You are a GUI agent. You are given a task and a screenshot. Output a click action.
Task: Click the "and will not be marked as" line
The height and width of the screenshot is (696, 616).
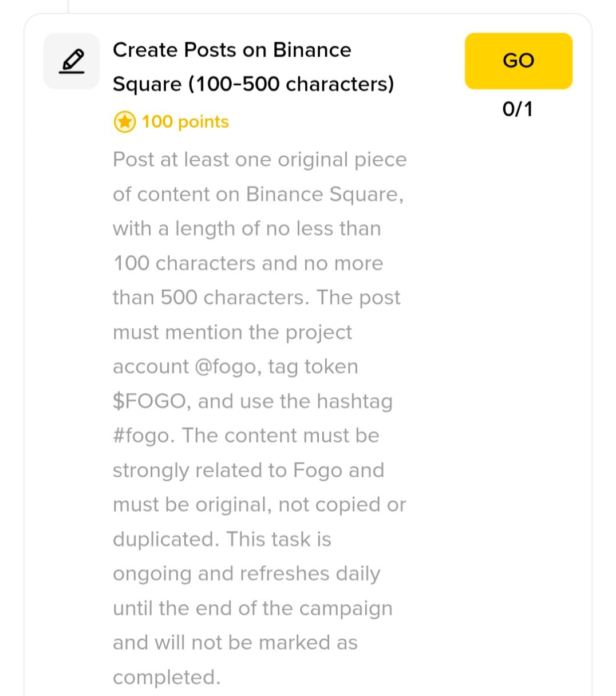click(235, 643)
